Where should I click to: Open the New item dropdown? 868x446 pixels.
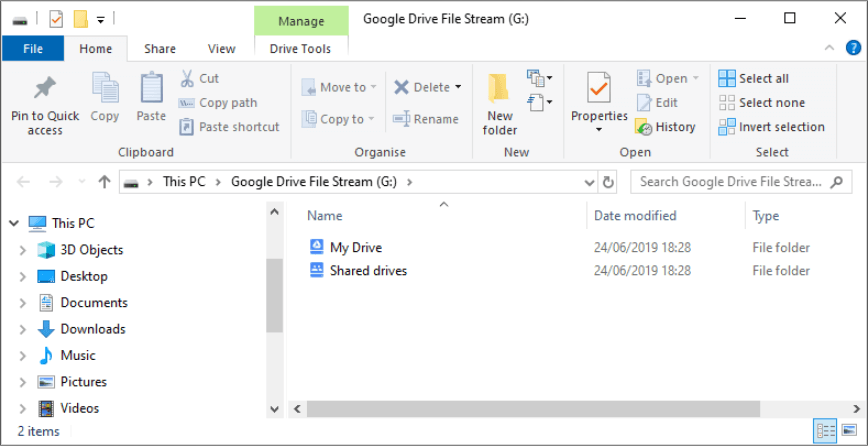540,79
